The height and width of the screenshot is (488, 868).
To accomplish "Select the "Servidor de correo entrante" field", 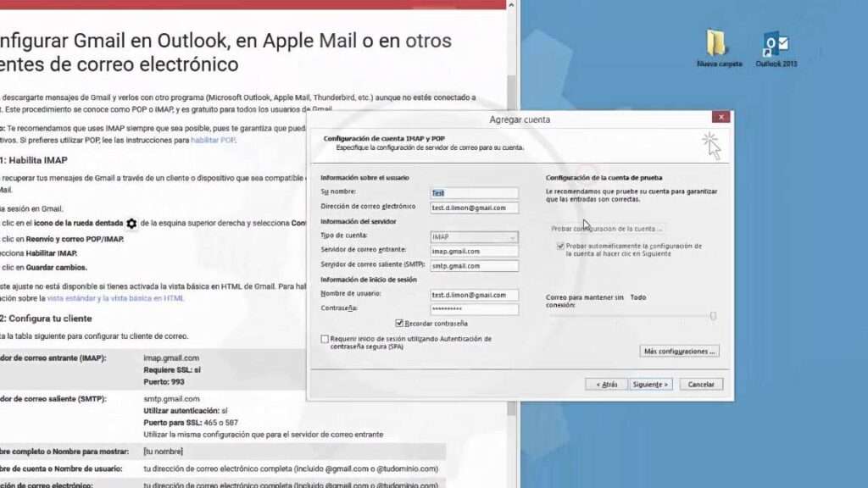I will 473,251.
